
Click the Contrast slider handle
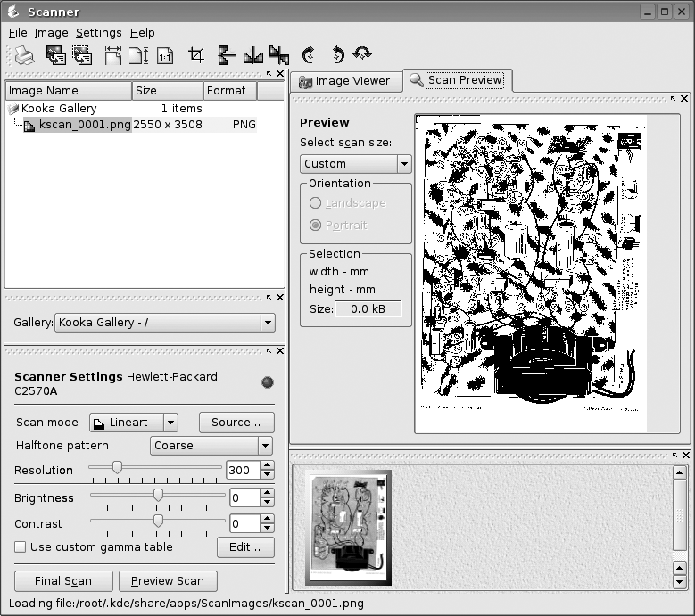click(158, 521)
